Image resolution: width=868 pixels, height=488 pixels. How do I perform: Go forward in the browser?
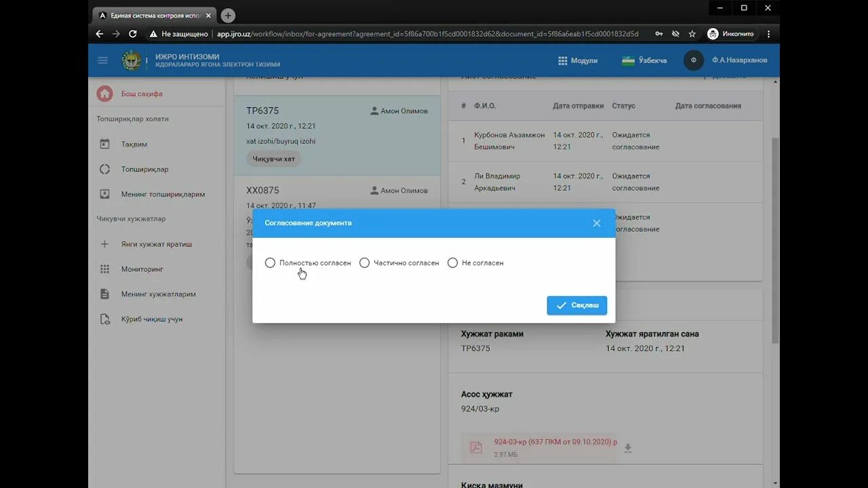pos(116,34)
